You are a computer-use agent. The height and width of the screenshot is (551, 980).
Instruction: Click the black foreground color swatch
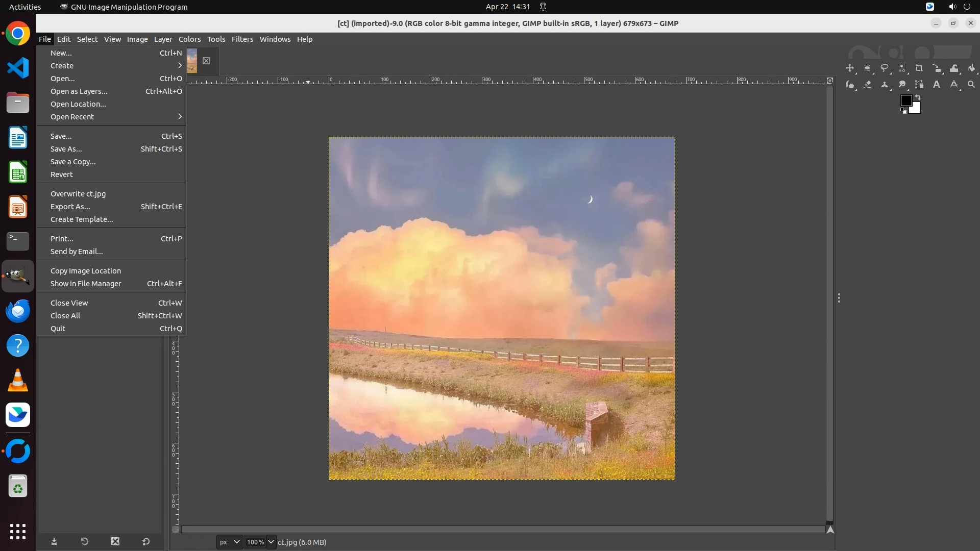[x=906, y=101]
